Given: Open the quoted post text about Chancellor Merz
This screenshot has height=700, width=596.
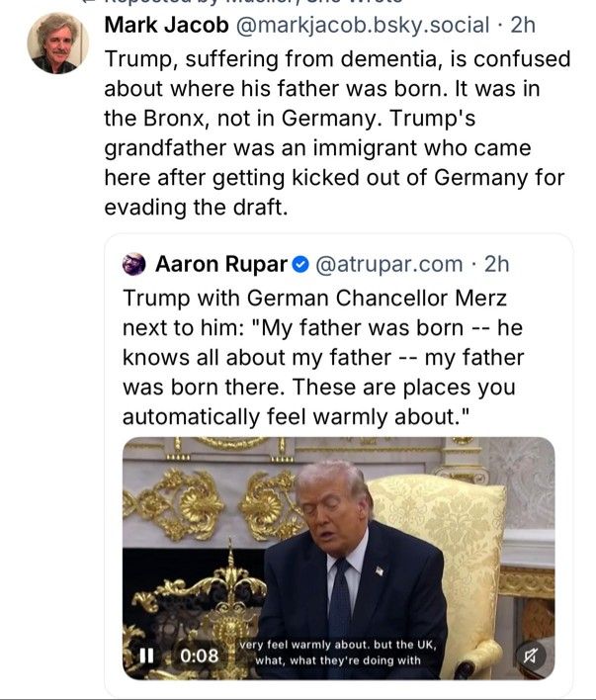Looking at the screenshot, I should pyautogui.click(x=323, y=357).
